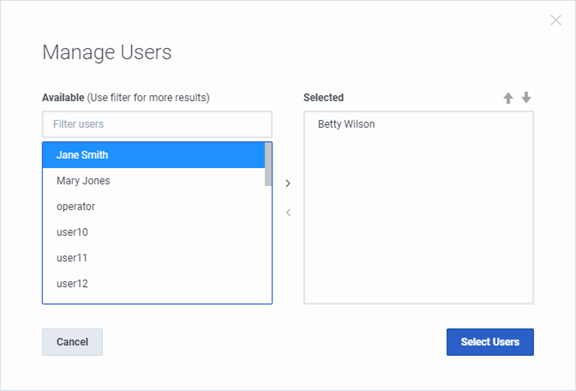Add highlighted user using right chevron

point(288,183)
